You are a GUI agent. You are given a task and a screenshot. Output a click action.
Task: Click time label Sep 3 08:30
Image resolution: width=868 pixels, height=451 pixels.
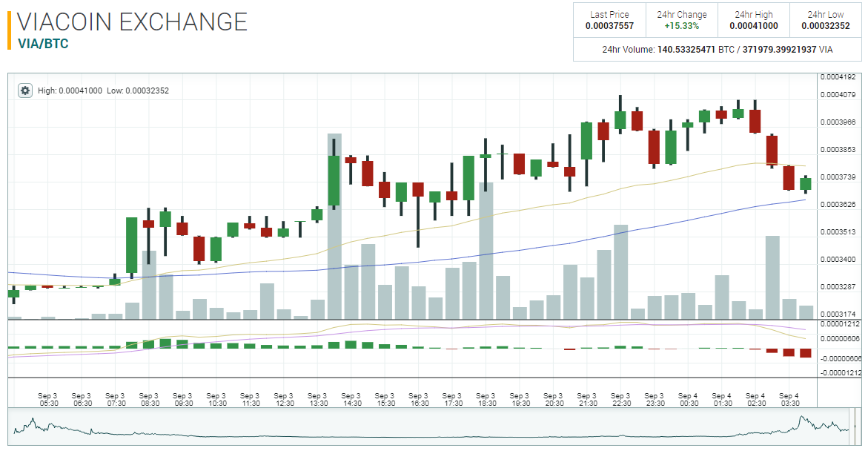tap(150, 400)
